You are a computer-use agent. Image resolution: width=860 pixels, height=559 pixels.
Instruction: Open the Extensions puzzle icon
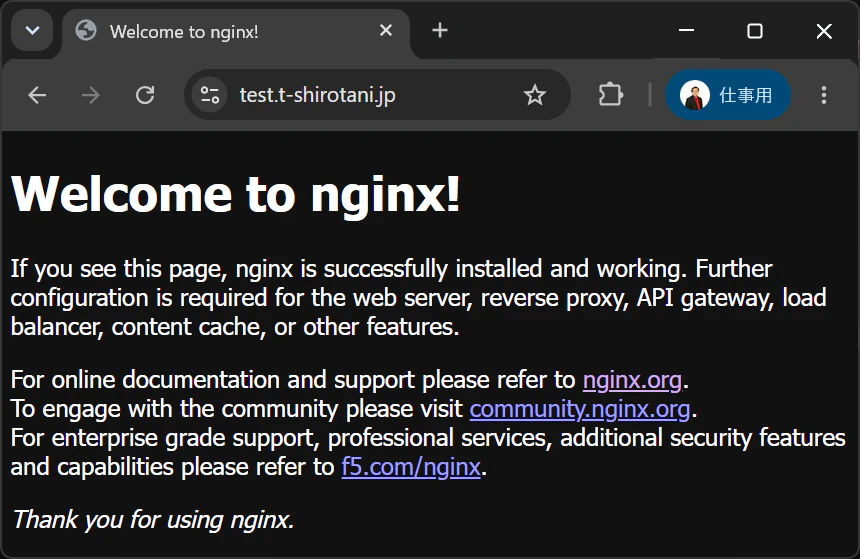[x=610, y=94]
